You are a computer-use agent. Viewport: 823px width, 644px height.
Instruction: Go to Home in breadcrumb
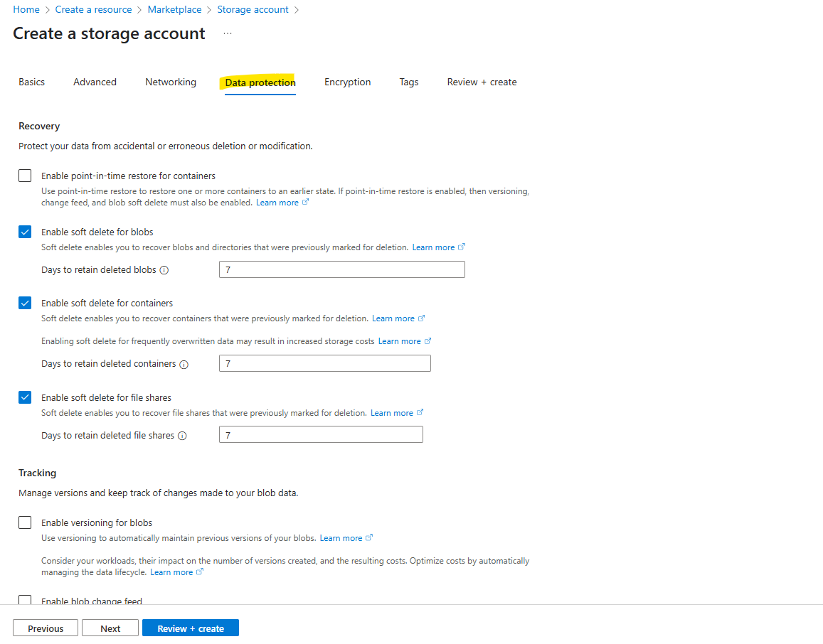coord(26,9)
